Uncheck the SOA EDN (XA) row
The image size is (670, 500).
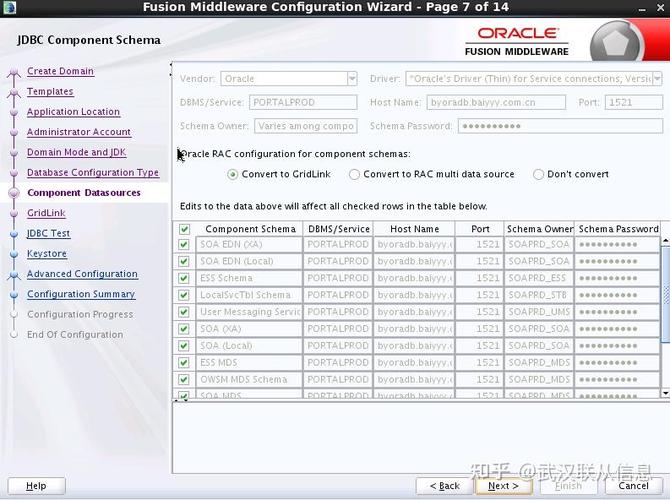click(184, 244)
